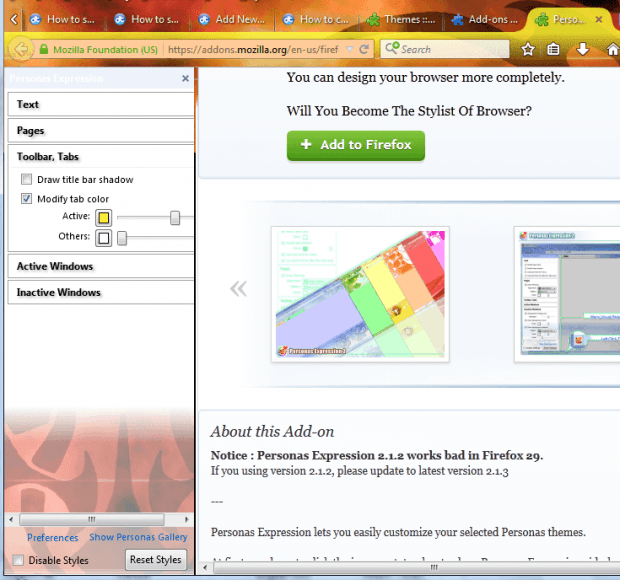Open the 'Add New...' tab

click(x=232, y=19)
